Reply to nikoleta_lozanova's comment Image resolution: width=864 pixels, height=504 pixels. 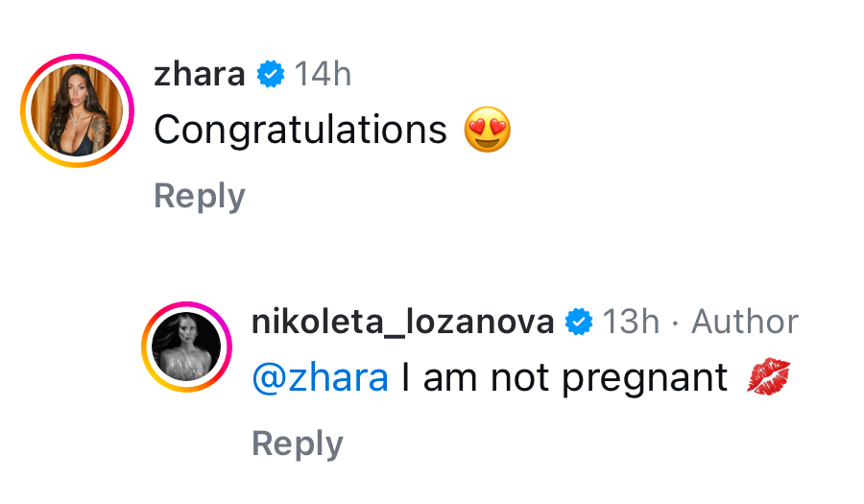(x=298, y=444)
